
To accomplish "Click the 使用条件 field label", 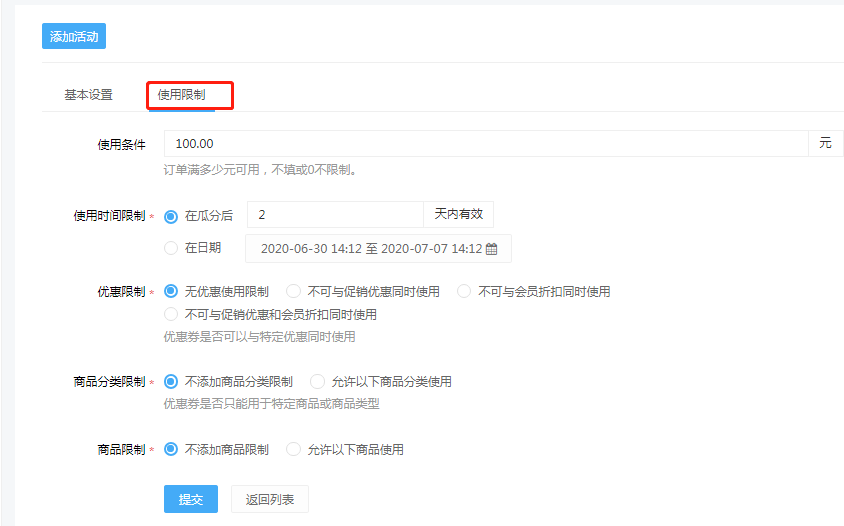I will pyautogui.click(x=122, y=144).
